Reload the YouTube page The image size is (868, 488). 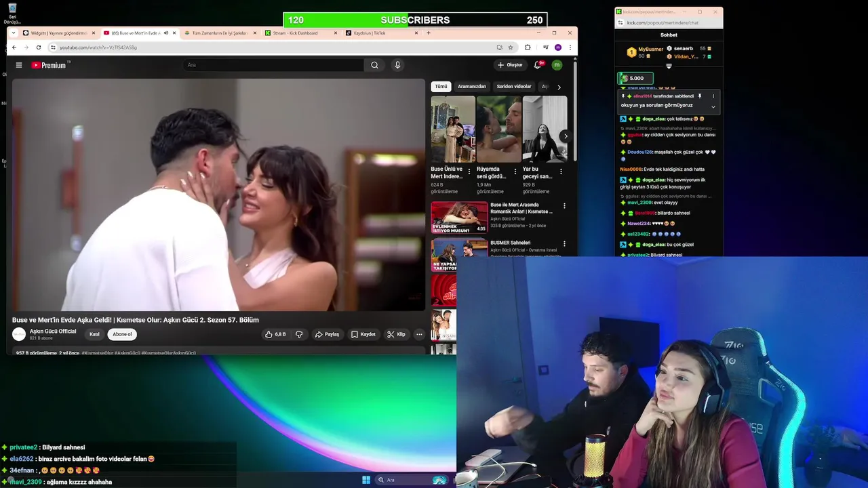pos(39,47)
